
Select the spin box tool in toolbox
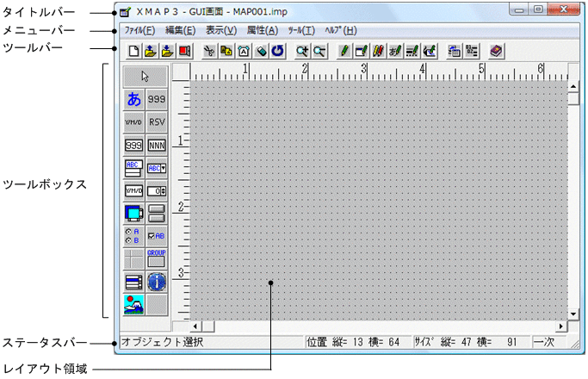(x=157, y=189)
